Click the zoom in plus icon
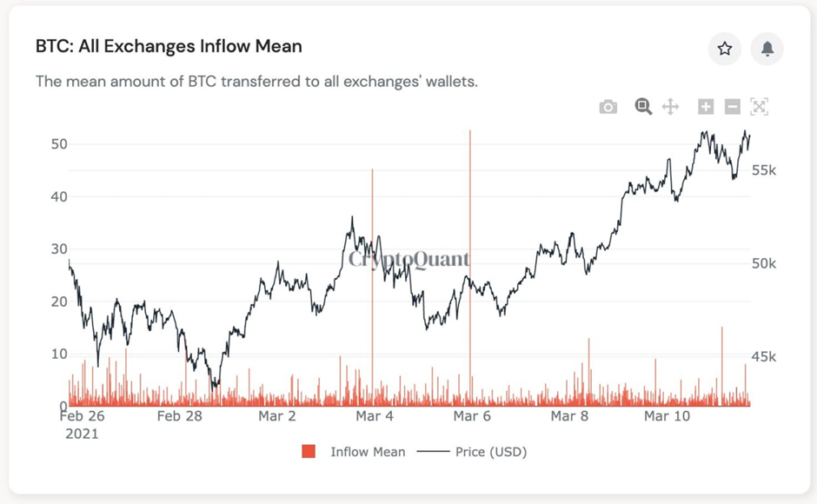 (706, 107)
